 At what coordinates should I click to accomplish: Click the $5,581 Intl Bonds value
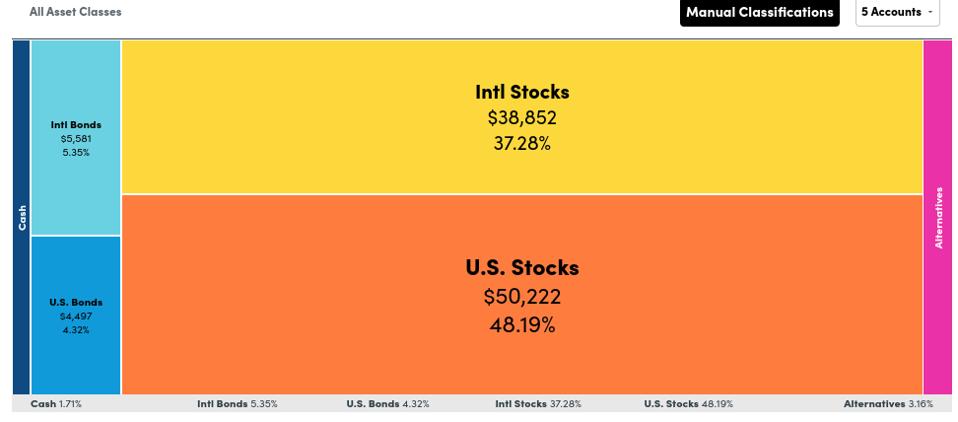point(76,139)
